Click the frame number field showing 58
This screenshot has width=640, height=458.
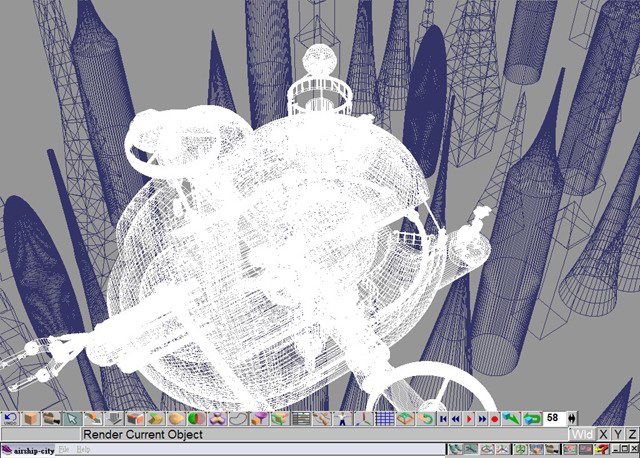553,419
